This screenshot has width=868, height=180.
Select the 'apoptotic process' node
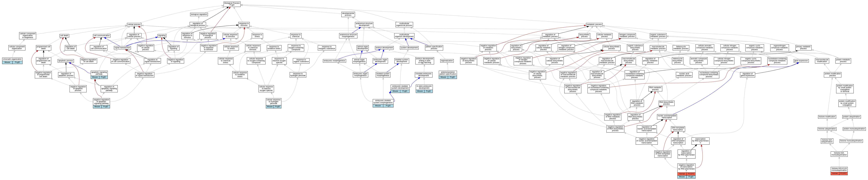click(66, 61)
